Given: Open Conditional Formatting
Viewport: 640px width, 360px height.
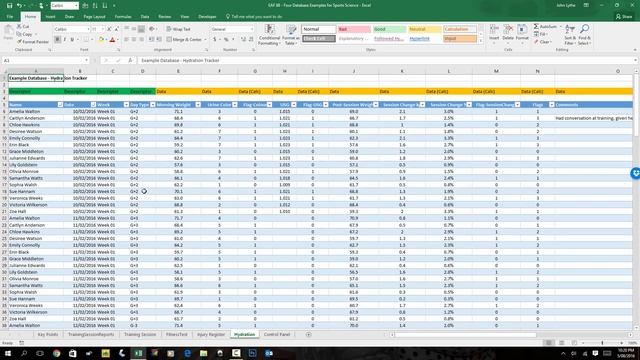Looking at the screenshot, I should 269,35.
